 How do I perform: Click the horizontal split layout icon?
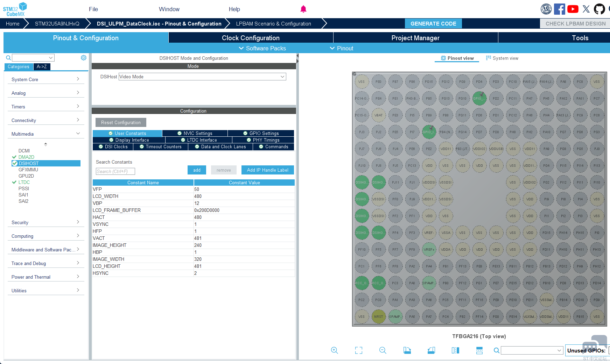(479, 350)
